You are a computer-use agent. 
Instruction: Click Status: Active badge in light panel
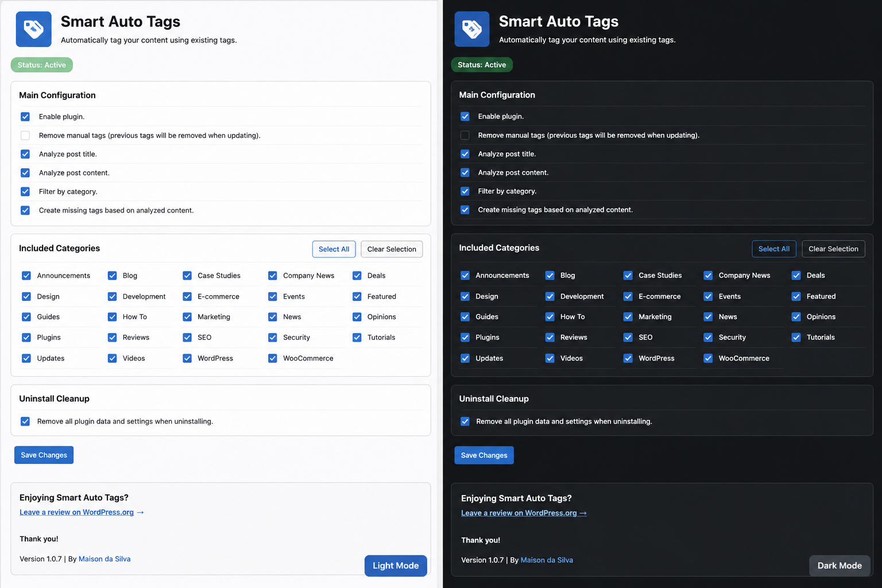pos(42,65)
